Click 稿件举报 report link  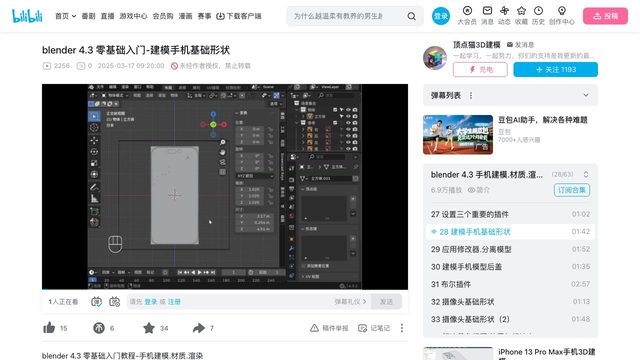click(x=329, y=328)
